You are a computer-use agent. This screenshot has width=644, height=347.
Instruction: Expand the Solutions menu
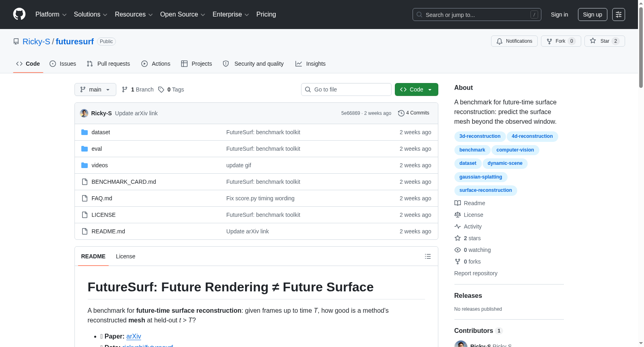pos(91,15)
